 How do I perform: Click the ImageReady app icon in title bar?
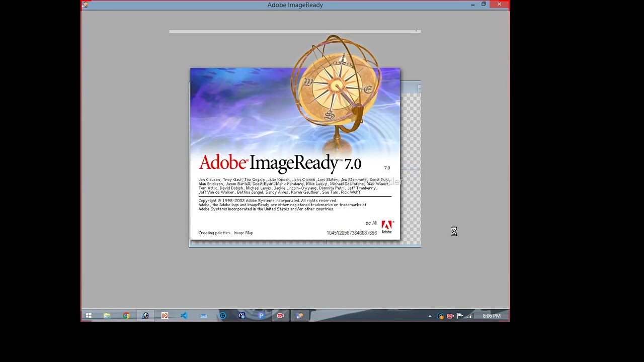tap(85, 5)
